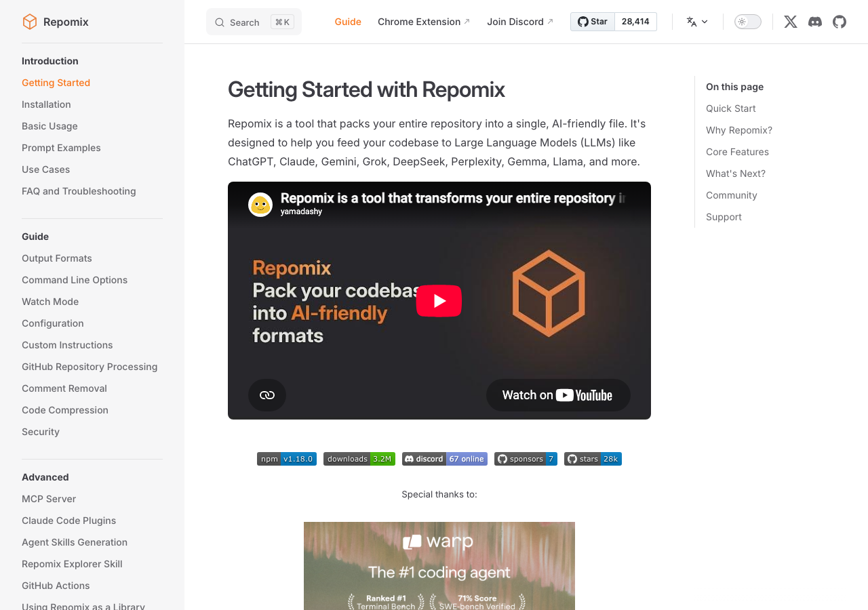Open X (Twitter) profile icon

791,22
